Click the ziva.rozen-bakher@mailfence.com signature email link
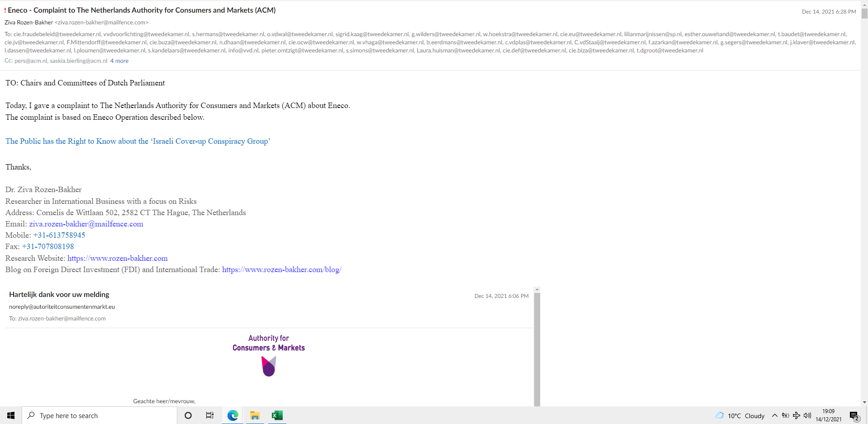Viewport: 868px width, 424px height. (86, 224)
